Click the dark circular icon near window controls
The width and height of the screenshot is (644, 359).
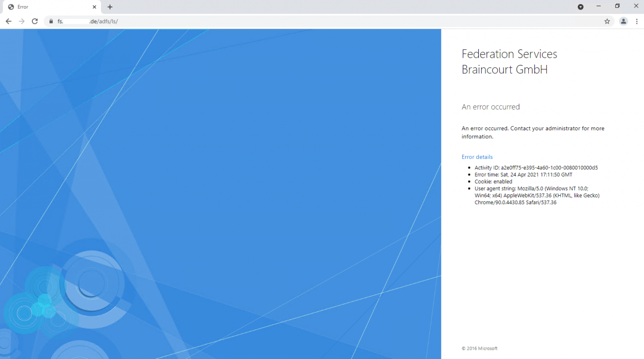coord(581,7)
